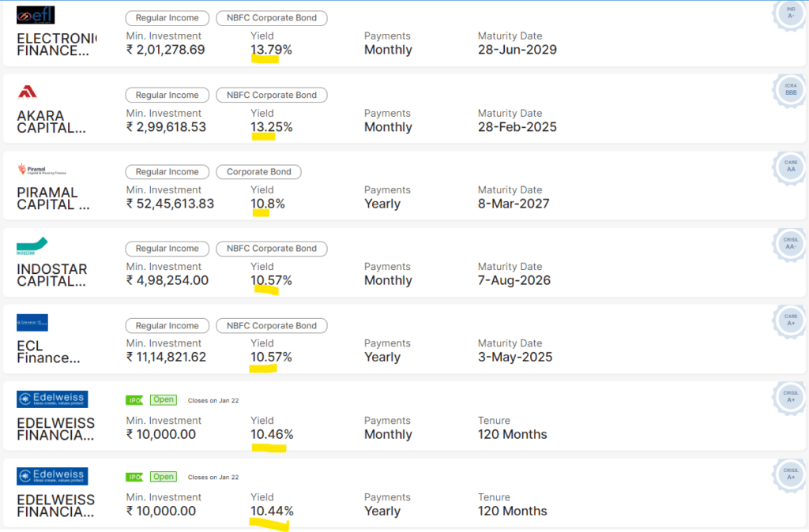The height and width of the screenshot is (532, 809).
Task: Select Monthly payments on Akara Capital
Action: point(388,127)
